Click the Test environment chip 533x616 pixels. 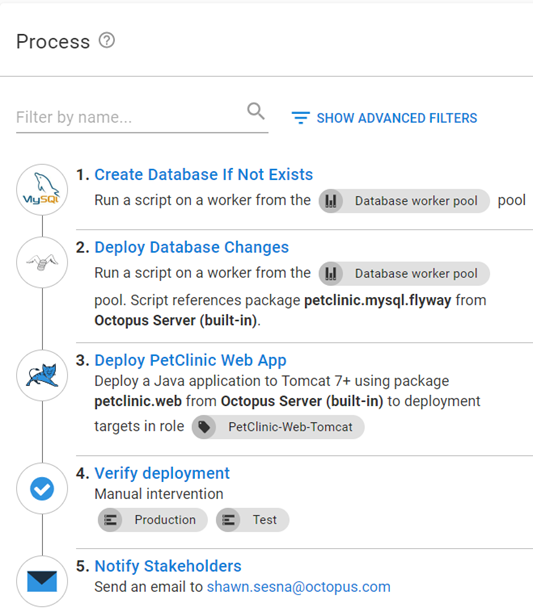click(253, 520)
